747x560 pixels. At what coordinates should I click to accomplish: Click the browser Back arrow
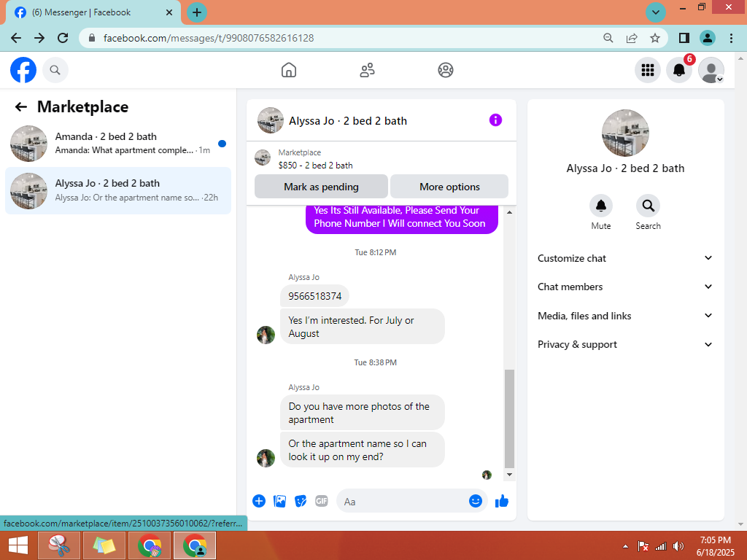click(16, 38)
